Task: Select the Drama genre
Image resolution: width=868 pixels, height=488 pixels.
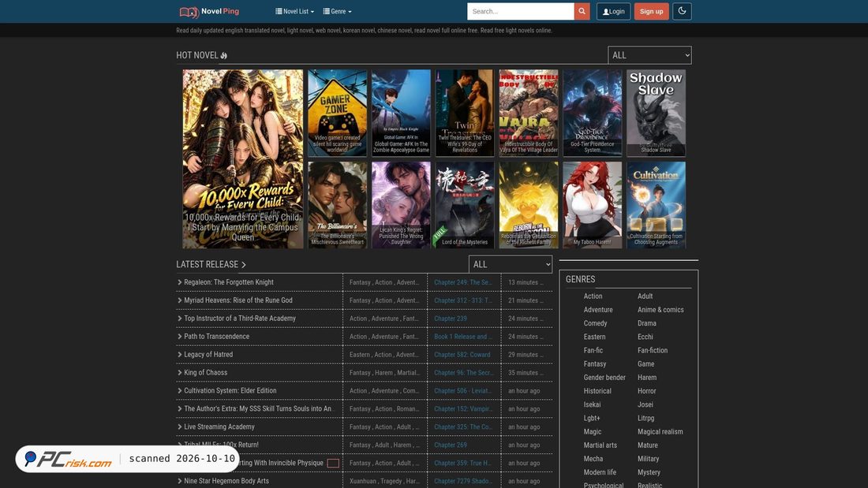Action: 646,323
